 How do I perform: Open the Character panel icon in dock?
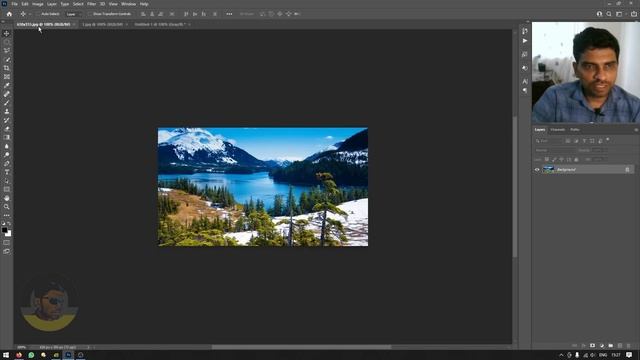tap(525, 81)
